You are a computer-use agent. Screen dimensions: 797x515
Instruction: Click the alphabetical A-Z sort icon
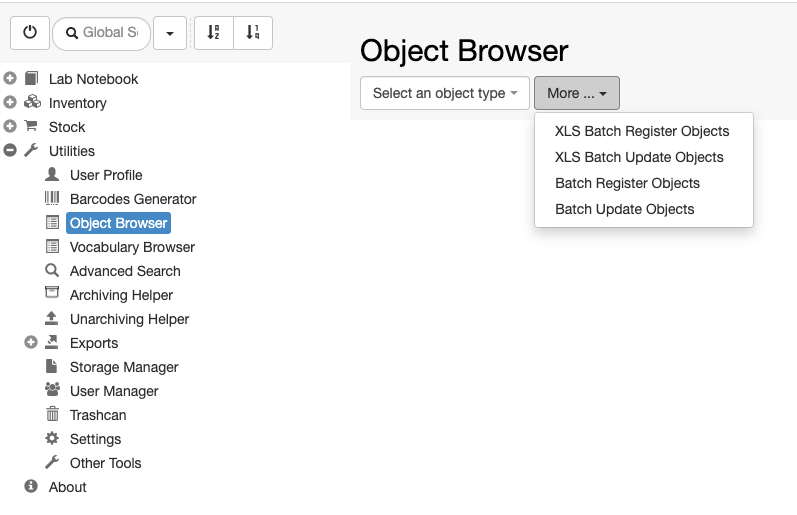214,33
